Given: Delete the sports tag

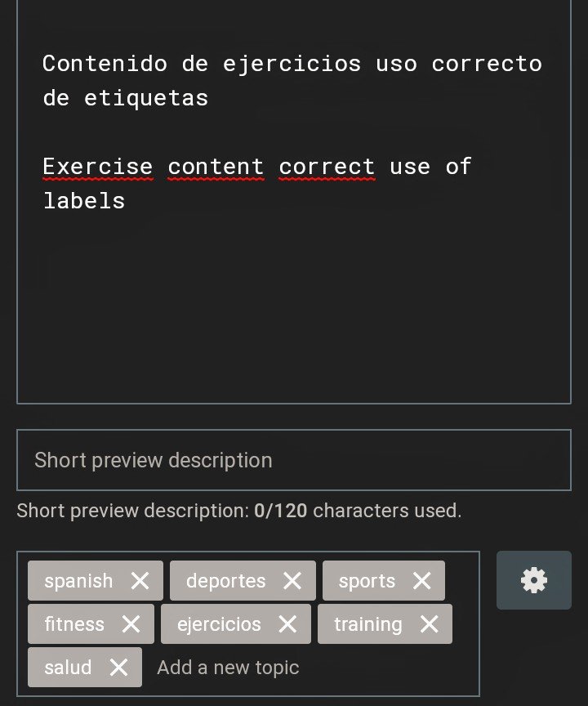Looking at the screenshot, I should tap(422, 581).
